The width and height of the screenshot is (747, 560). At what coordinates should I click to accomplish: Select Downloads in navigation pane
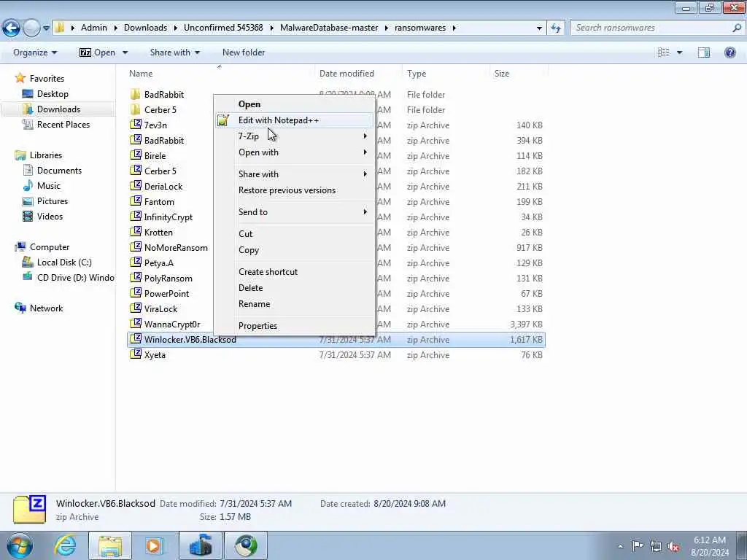pos(58,109)
